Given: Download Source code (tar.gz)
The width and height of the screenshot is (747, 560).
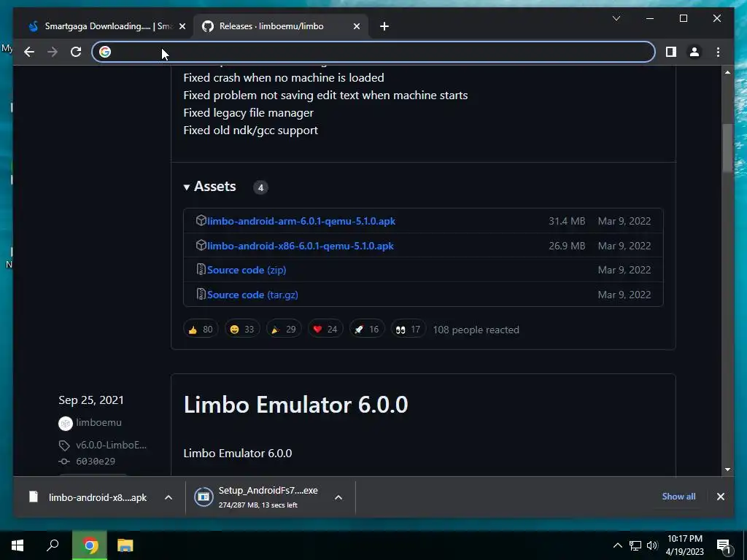Looking at the screenshot, I should point(252,295).
